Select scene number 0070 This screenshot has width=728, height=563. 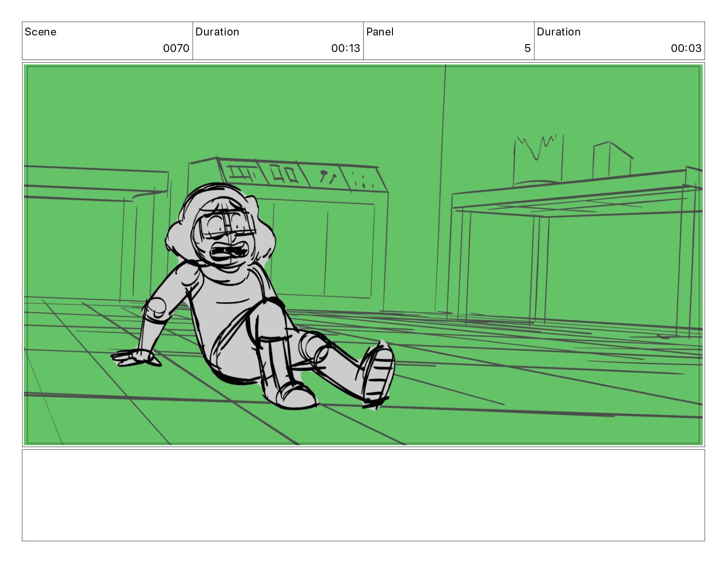pos(176,48)
